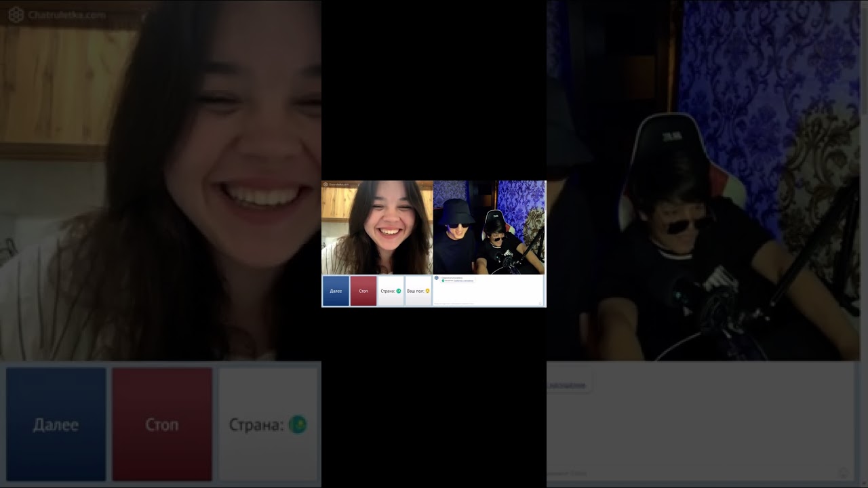Click the own webcam video with two men
Screen dimensions: 868x488
(490, 227)
